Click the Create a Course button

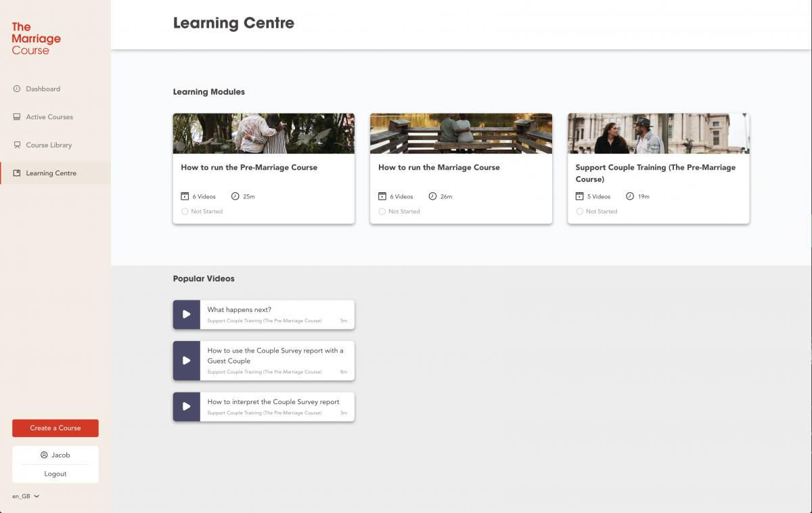pos(55,428)
